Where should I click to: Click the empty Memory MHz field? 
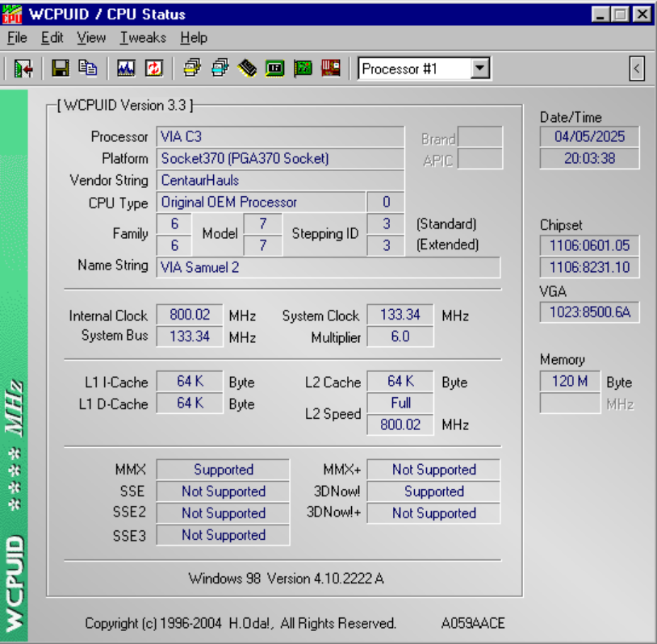point(570,403)
